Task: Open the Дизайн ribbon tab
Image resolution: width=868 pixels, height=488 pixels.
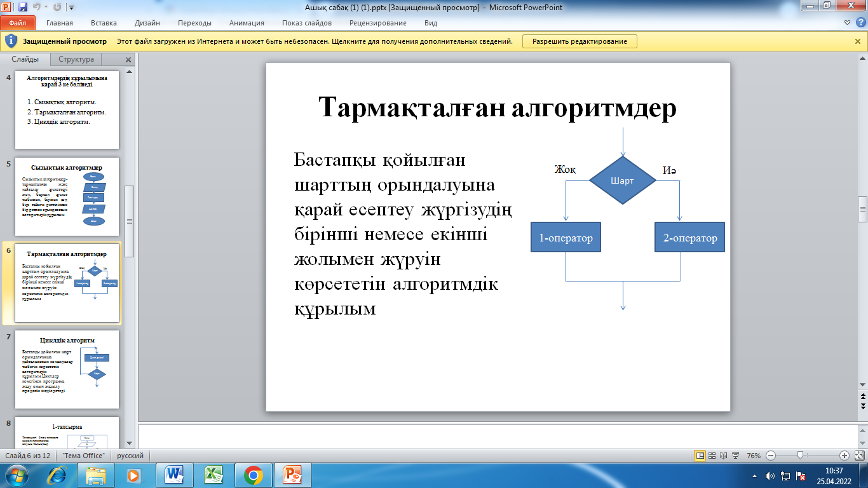Action: tap(147, 23)
